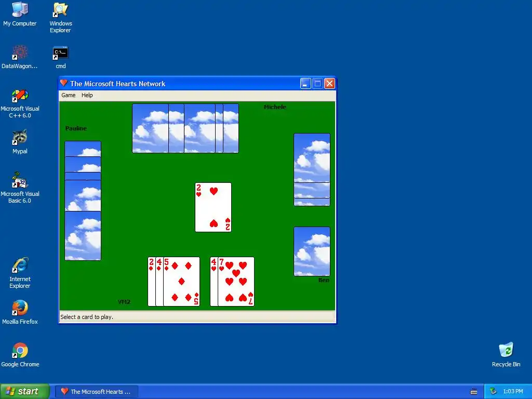Open the Mypal raccoon icon
532x399 pixels.
coord(20,141)
